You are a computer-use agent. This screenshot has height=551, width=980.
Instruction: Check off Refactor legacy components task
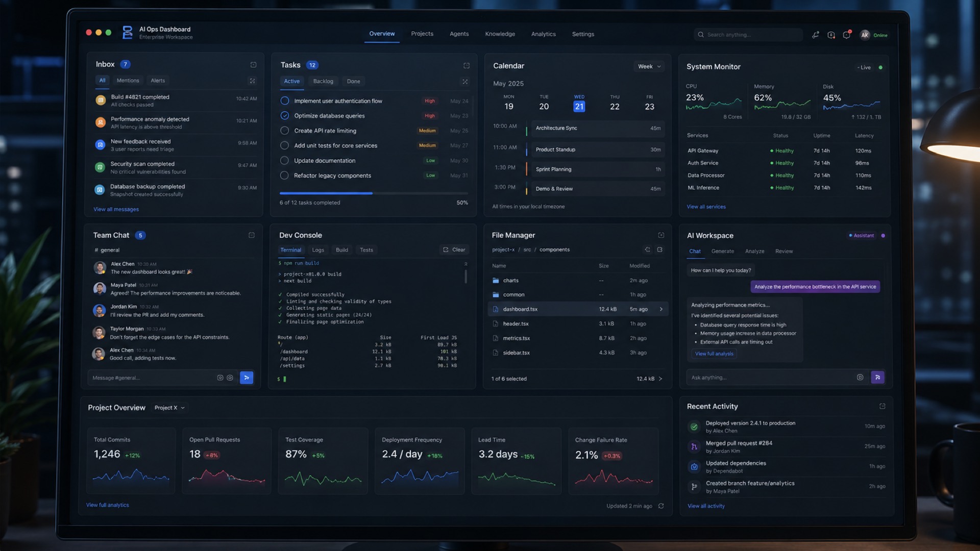pos(285,176)
